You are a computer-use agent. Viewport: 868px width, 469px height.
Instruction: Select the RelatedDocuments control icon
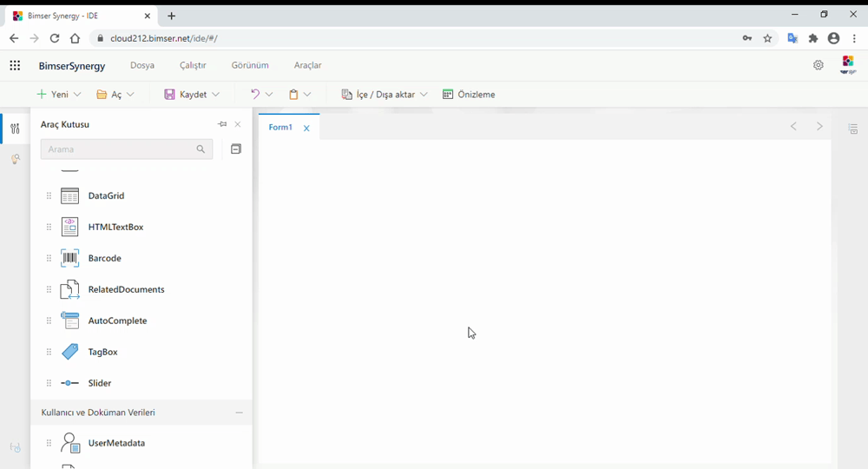click(70, 290)
